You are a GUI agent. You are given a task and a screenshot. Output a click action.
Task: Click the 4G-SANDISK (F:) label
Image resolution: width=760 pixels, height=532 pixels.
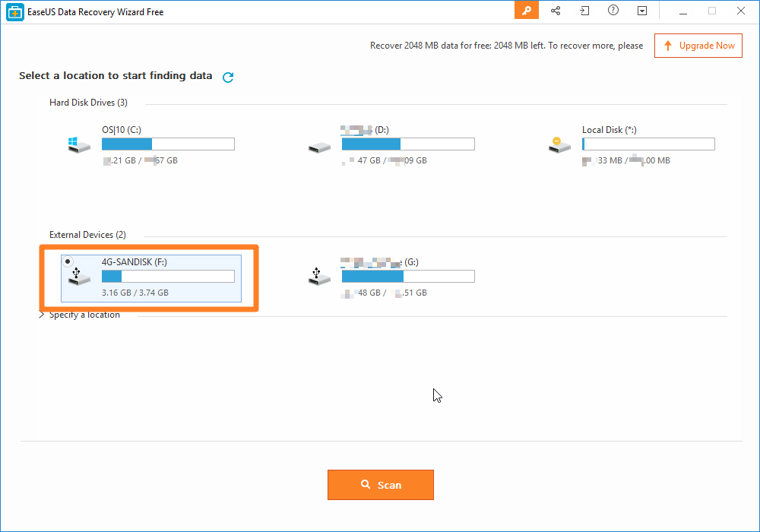pyautogui.click(x=135, y=262)
